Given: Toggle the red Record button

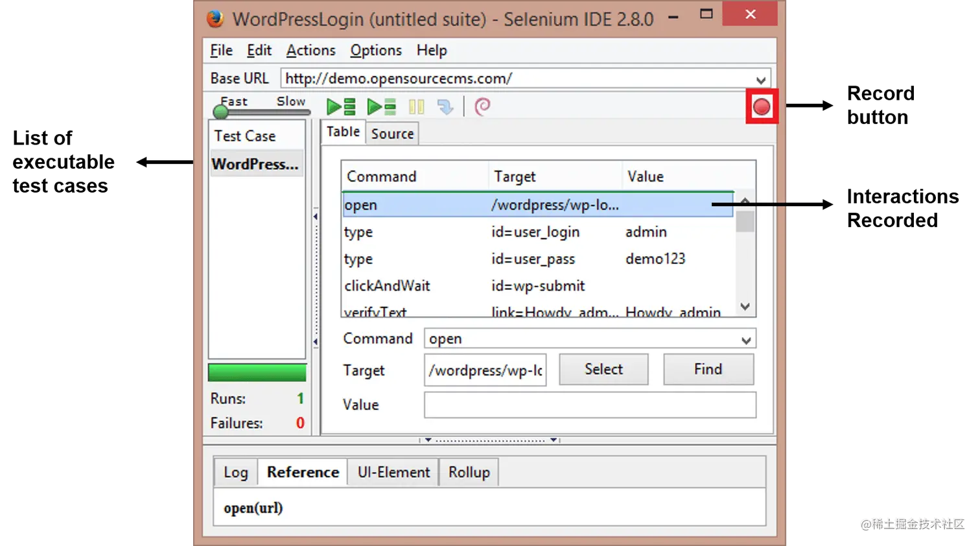Looking at the screenshot, I should [762, 107].
